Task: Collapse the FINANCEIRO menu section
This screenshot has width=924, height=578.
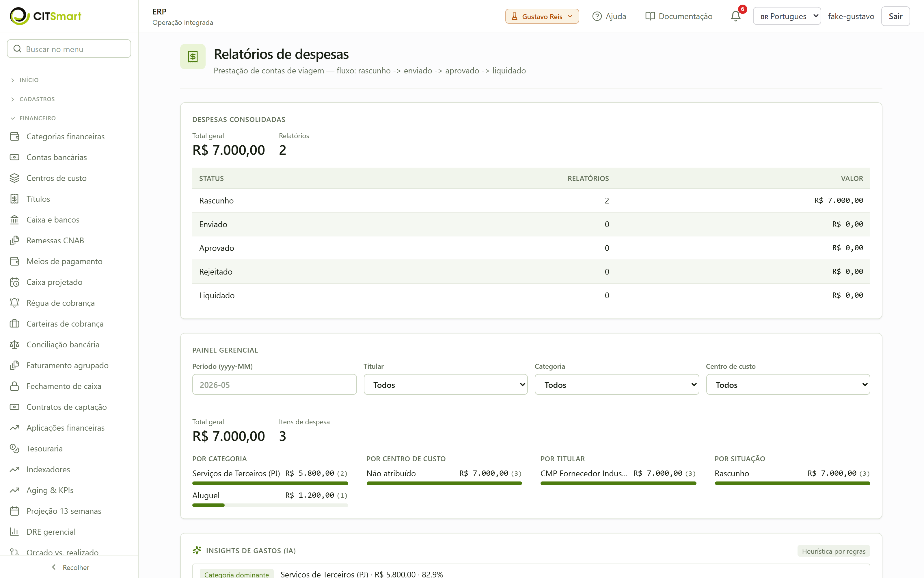Action: (x=38, y=118)
